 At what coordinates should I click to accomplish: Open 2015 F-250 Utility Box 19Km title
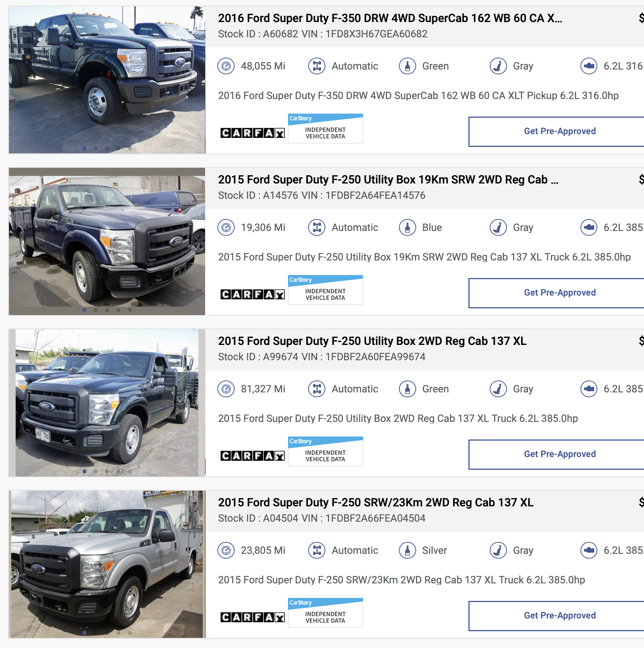pyautogui.click(x=388, y=179)
